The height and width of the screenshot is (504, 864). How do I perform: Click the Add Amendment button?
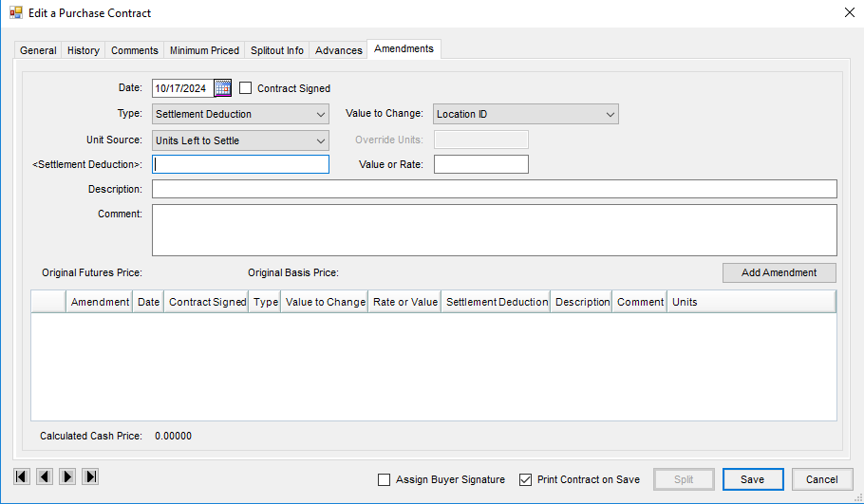[779, 272]
